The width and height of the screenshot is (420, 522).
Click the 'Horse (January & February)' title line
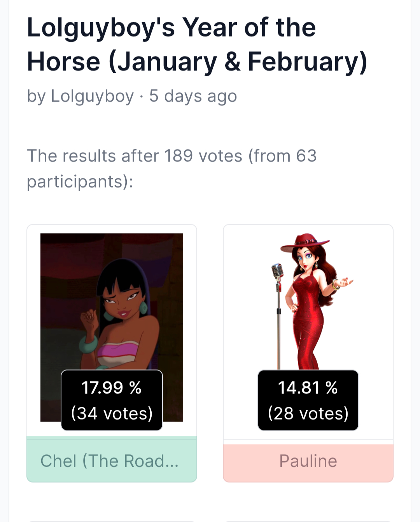click(197, 62)
